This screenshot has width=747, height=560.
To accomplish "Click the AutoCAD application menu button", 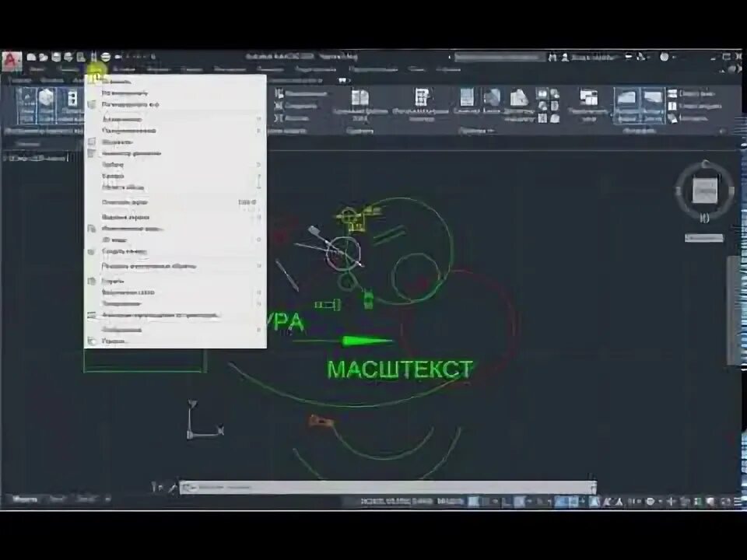I will 11,59.
